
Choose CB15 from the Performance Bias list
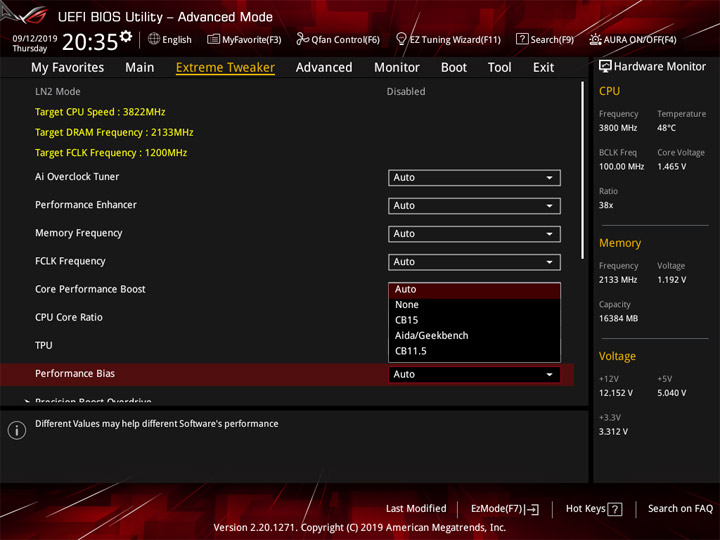(x=474, y=320)
